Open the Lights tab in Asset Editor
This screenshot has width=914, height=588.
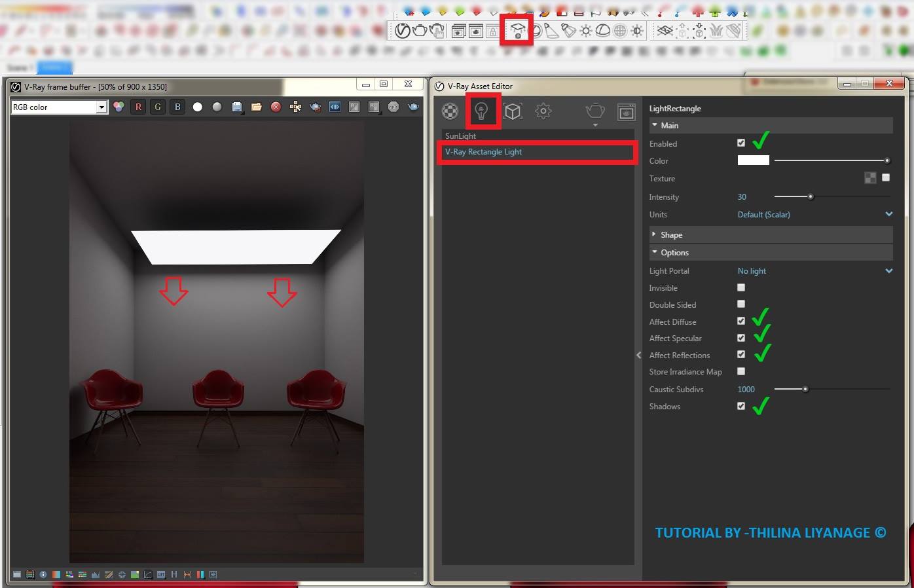[482, 111]
